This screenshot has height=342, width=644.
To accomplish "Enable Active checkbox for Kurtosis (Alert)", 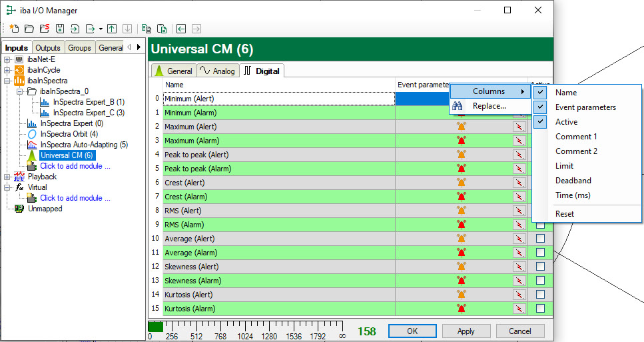I will tap(541, 294).
